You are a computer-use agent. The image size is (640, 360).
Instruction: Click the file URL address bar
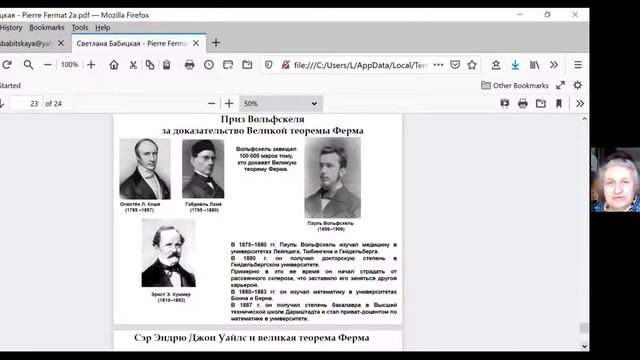point(360,65)
